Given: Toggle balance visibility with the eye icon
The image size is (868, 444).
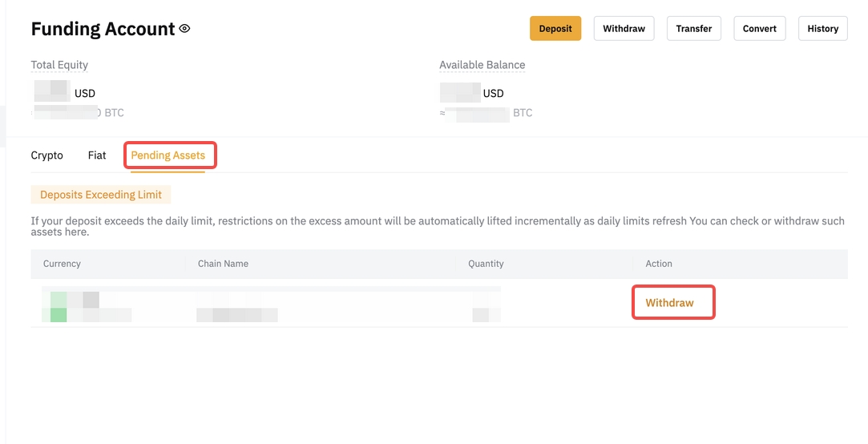Looking at the screenshot, I should pyautogui.click(x=184, y=29).
